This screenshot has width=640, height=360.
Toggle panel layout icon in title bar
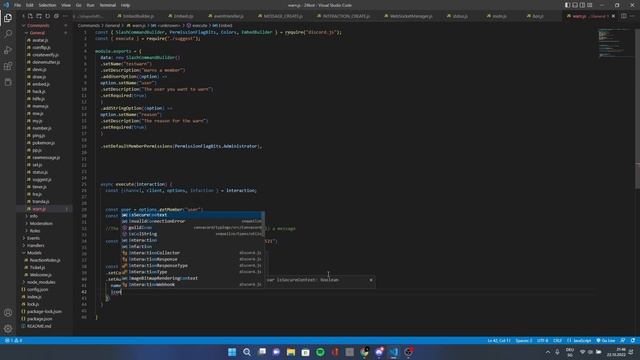point(575,5)
